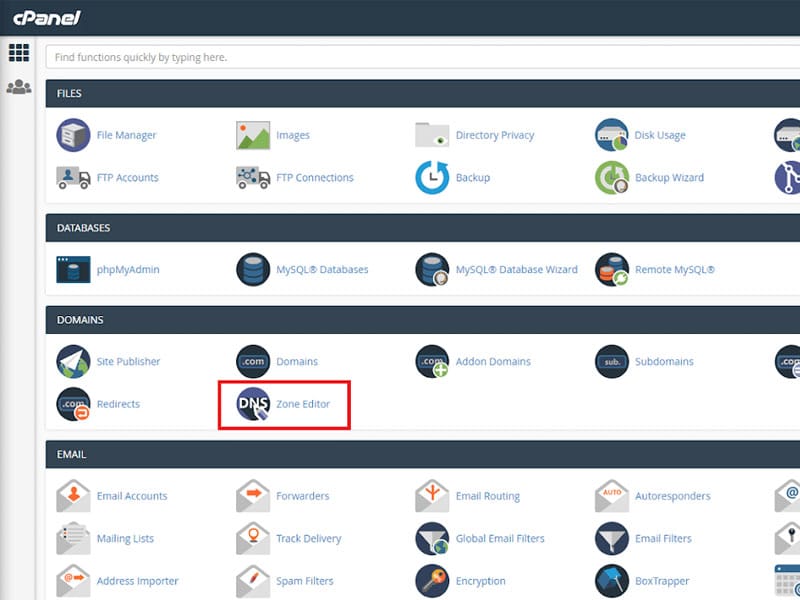Open the Address Importer icon
The width and height of the screenshot is (800, 600).
[73, 581]
